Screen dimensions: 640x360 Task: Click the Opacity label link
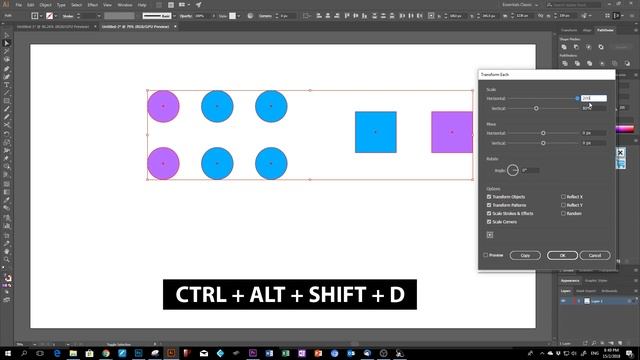coord(186,16)
